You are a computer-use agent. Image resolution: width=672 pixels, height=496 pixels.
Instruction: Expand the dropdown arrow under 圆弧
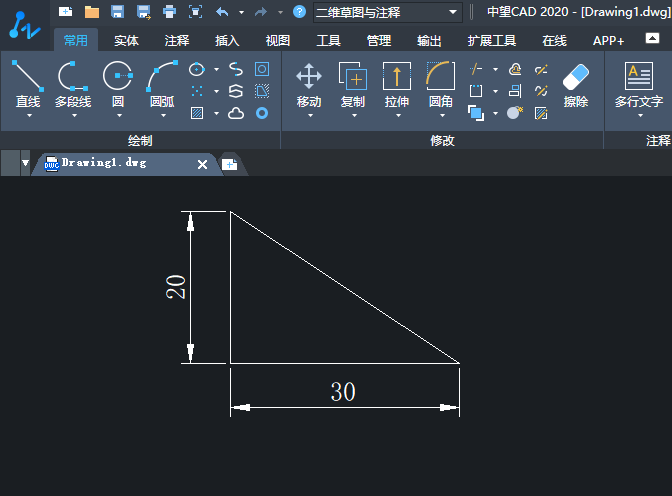pos(162,115)
